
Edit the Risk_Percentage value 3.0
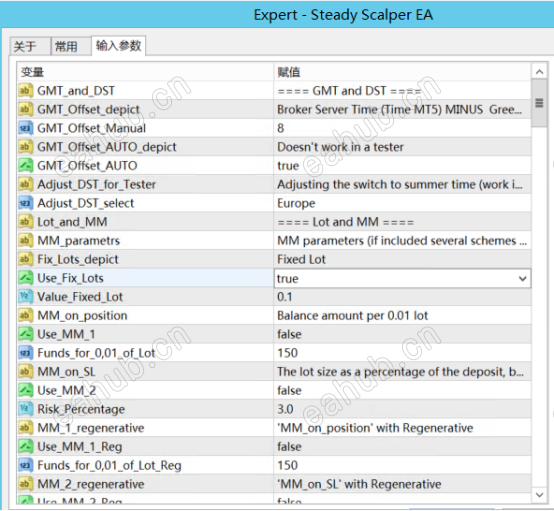285,409
